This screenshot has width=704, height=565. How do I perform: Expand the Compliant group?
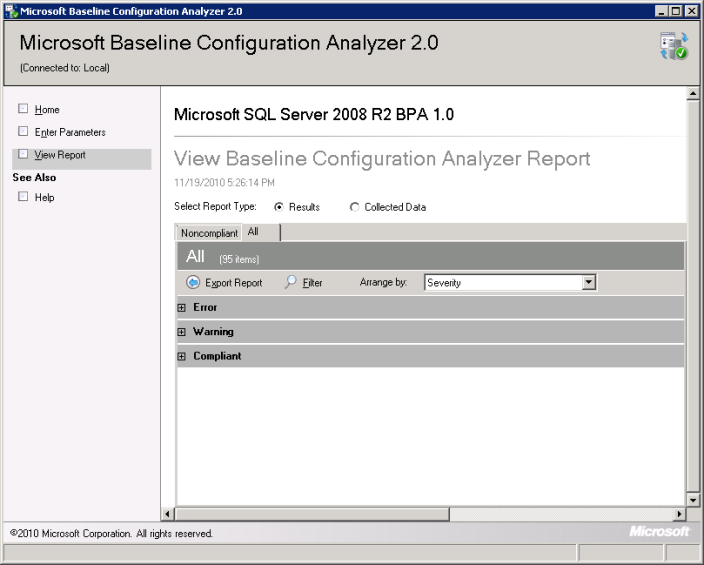(x=181, y=356)
